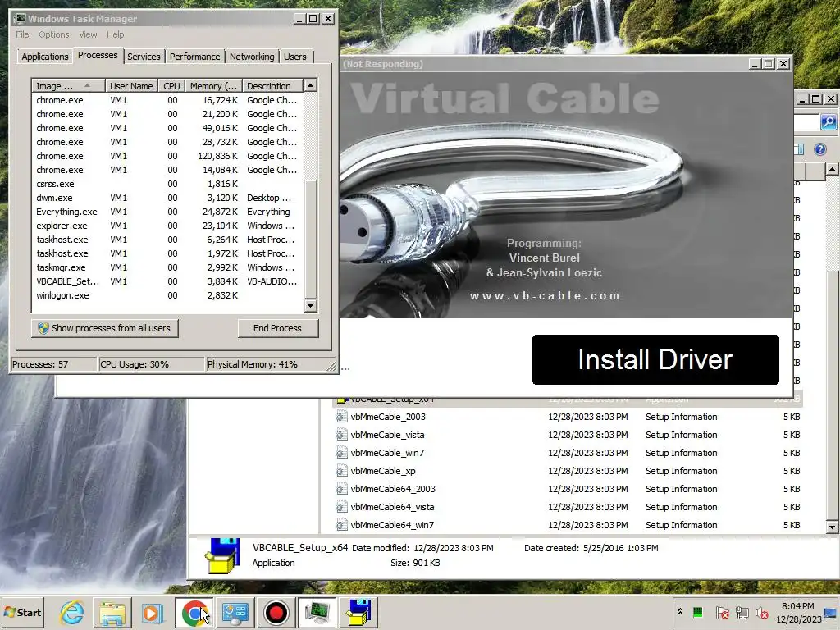
Task: Sort processes by CPU column
Action: point(171,85)
